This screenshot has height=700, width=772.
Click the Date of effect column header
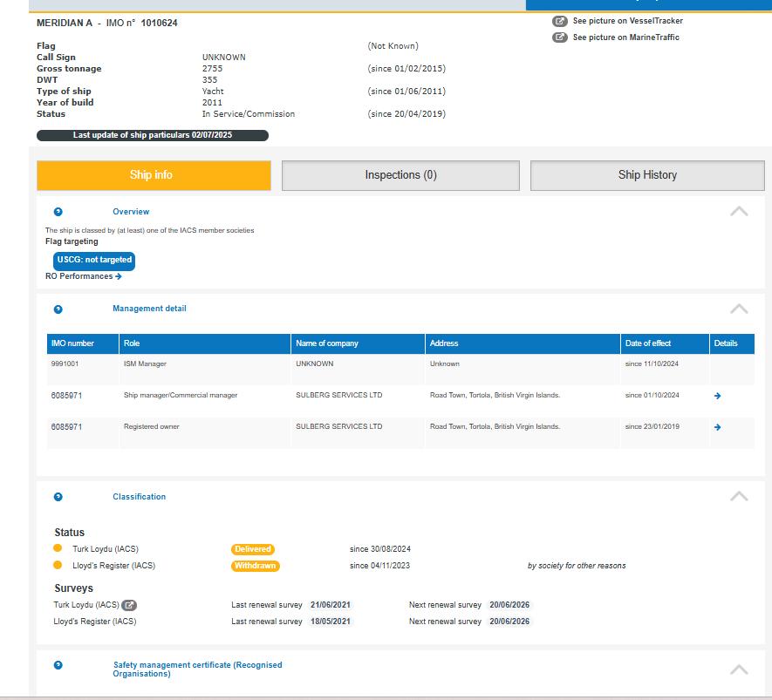[x=648, y=343]
